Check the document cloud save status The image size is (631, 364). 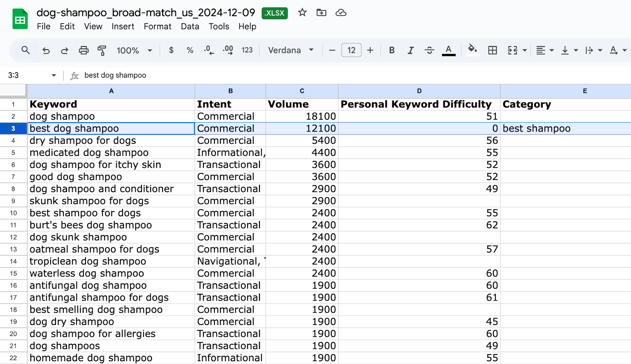341,13
